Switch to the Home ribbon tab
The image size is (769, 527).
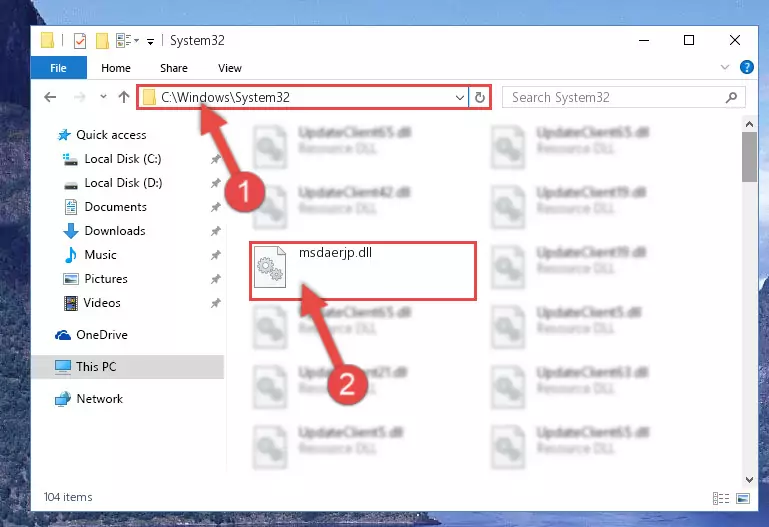(116, 68)
